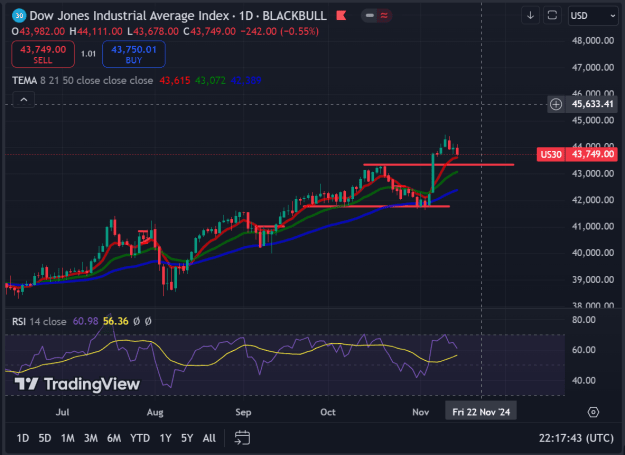Toggle the red approximate-sign pill indicator

(384, 16)
